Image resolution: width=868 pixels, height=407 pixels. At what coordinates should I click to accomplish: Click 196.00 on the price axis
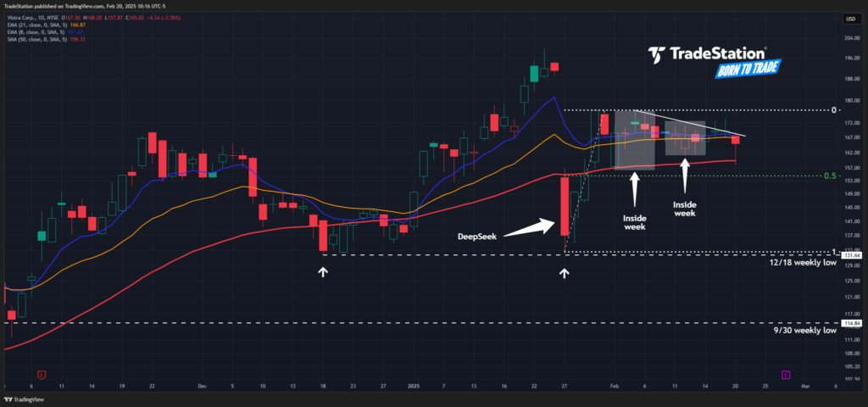851,59
